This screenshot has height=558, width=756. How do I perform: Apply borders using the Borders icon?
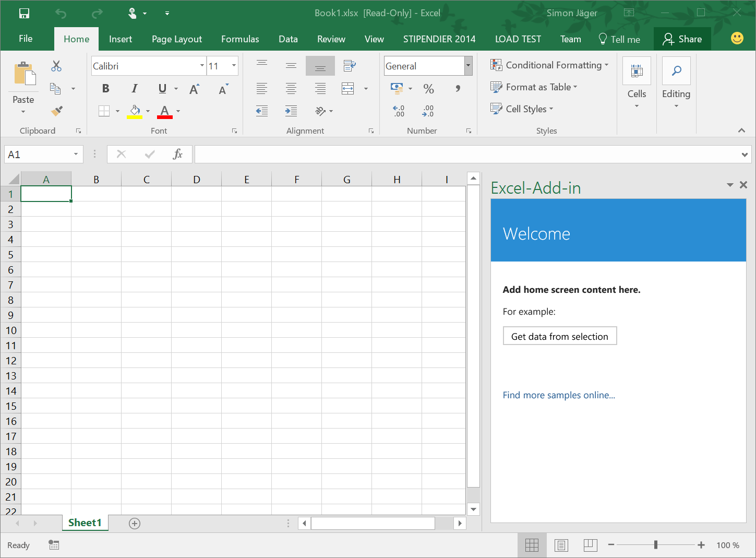click(104, 111)
